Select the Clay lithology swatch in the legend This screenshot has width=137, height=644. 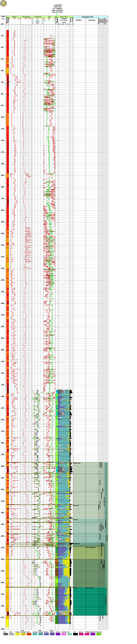pyautogui.click(x=5, y=634)
